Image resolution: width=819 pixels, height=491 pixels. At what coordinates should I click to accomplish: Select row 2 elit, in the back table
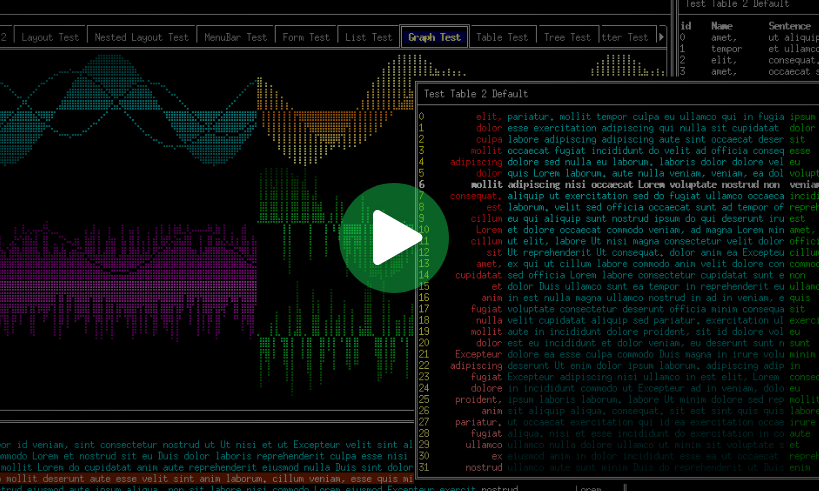749,60
